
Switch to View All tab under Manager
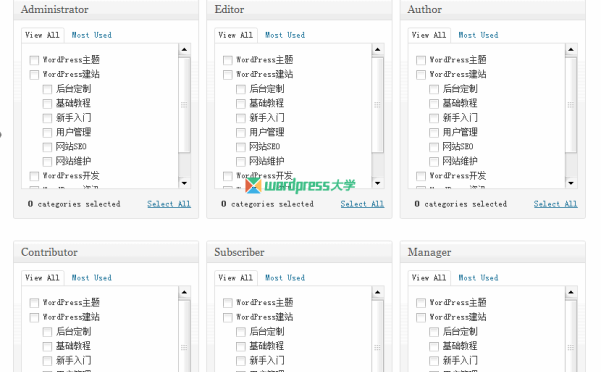point(429,278)
